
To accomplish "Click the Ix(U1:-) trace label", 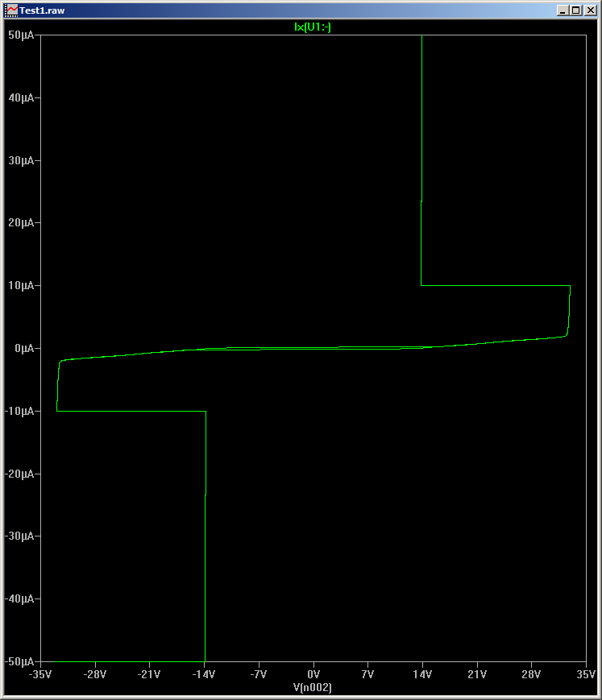I will pos(313,27).
